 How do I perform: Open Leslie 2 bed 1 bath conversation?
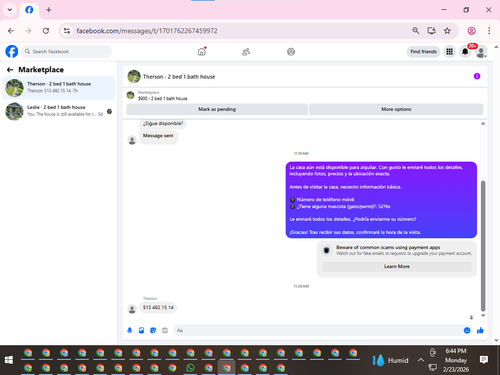pyautogui.click(x=59, y=111)
